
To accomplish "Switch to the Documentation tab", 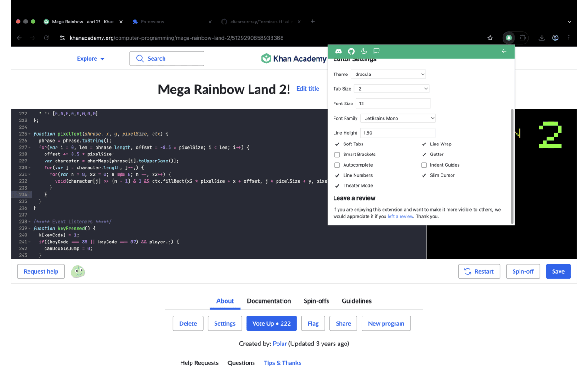I will tap(269, 301).
